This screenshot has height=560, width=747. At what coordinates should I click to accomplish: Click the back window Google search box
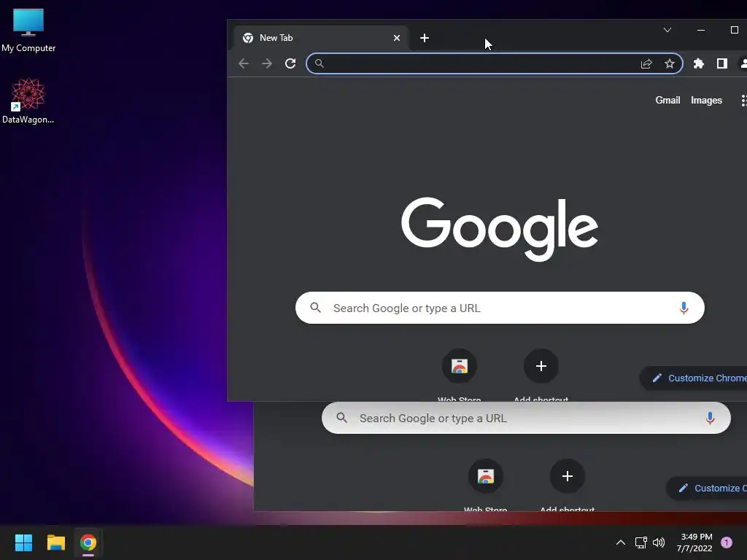pos(526,418)
